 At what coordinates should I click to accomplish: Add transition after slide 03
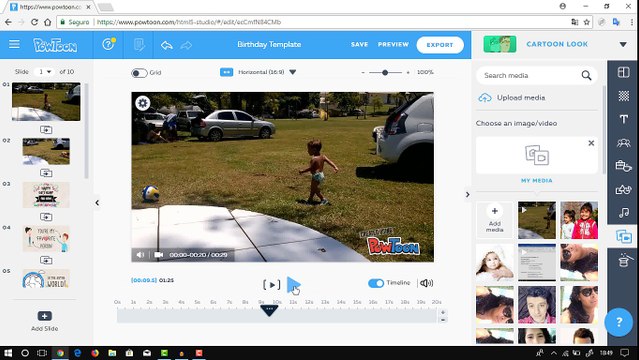46,216
